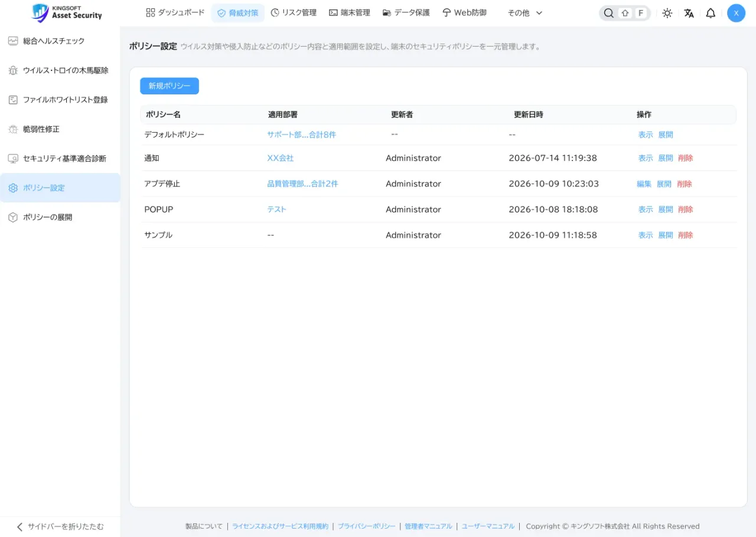Open the テスト department link
The height and width of the screenshot is (537, 756).
pyautogui.click(x=276, y=209)
